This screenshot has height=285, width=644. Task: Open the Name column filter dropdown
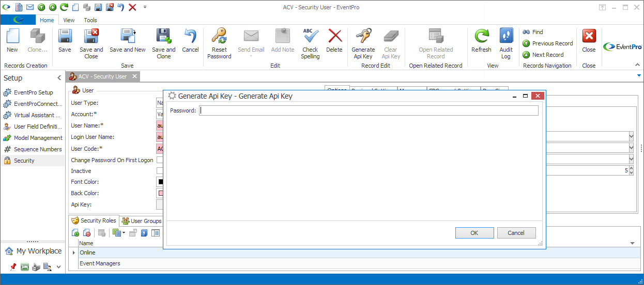click(x=632, y=243)
